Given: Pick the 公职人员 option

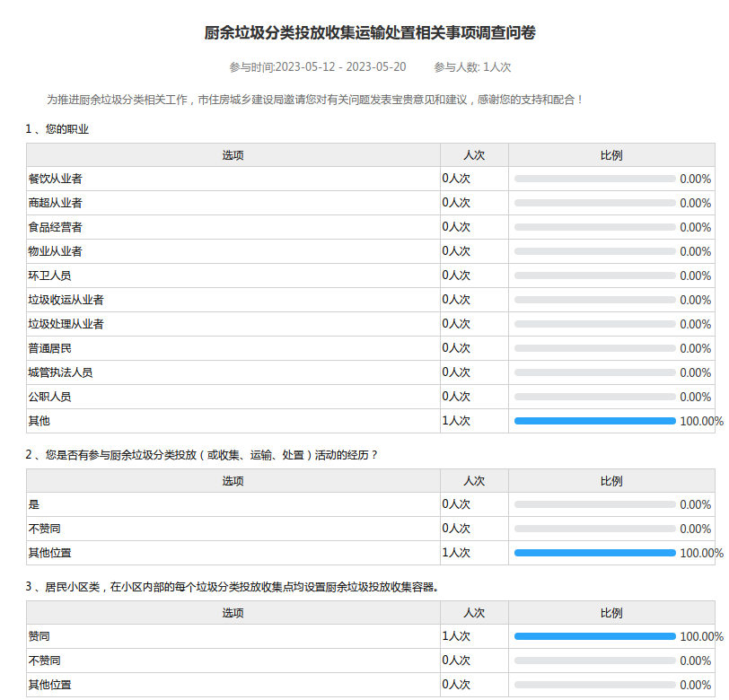Looking at the screenshot, I should (x=50, y=397).
